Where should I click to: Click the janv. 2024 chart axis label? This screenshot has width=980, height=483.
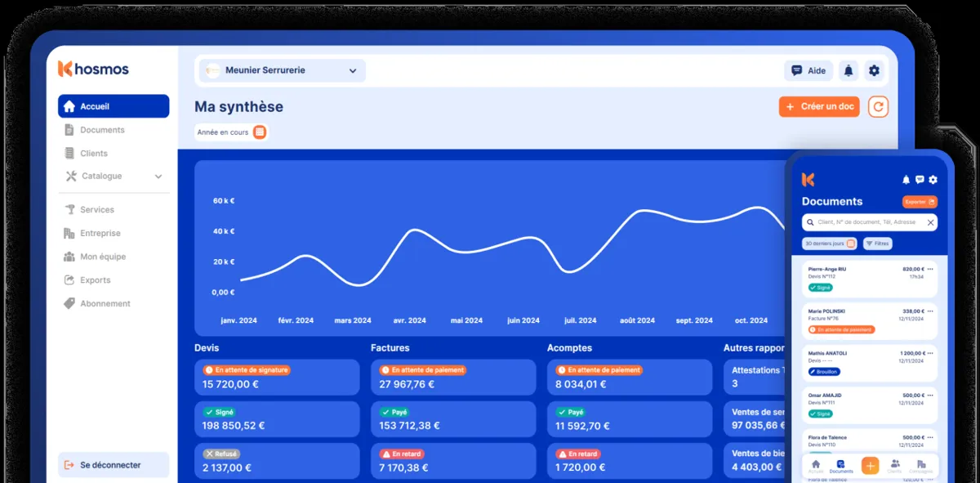click(238, 321)
